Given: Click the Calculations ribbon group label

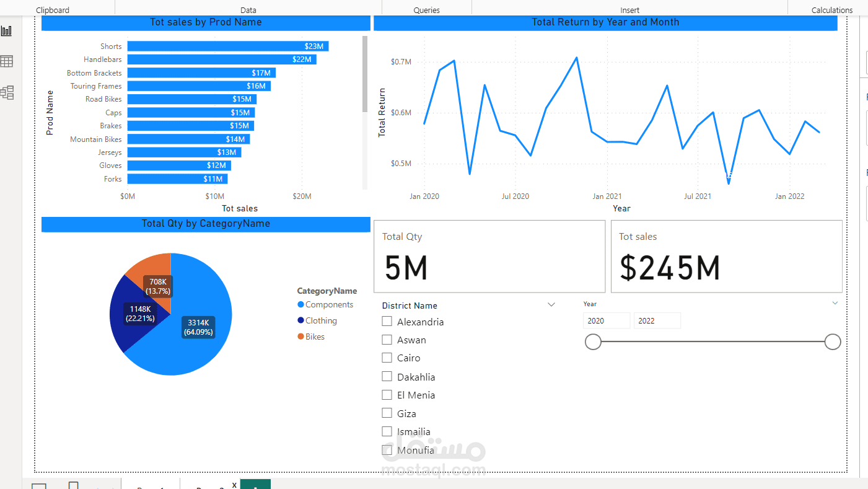Looking at the screenshot, I should point(832,10).
